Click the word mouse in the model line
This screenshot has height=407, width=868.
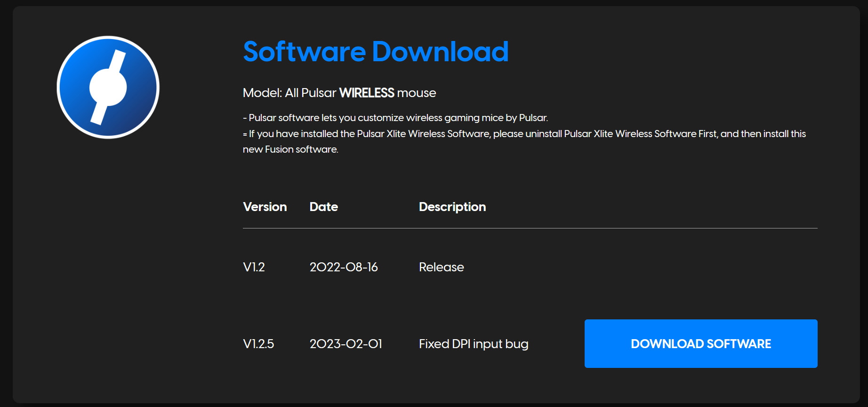pyautogui.click(x=417, y=93)
